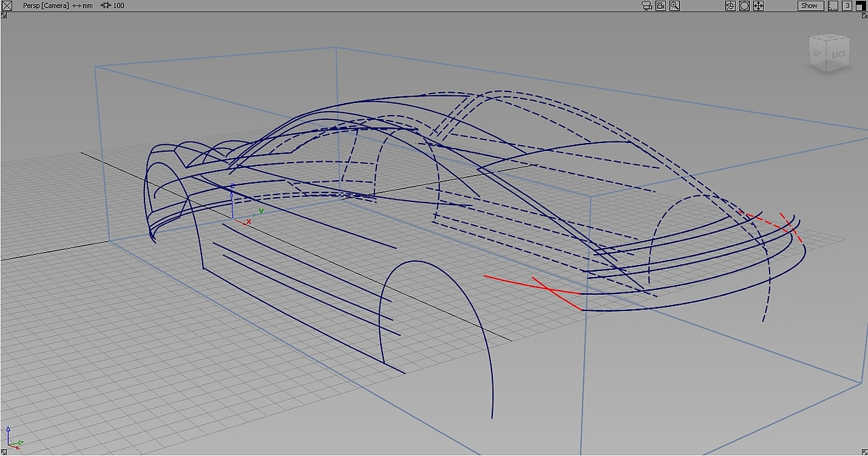
Task: Open the Show visibility menu
Action: coord(809,5)
